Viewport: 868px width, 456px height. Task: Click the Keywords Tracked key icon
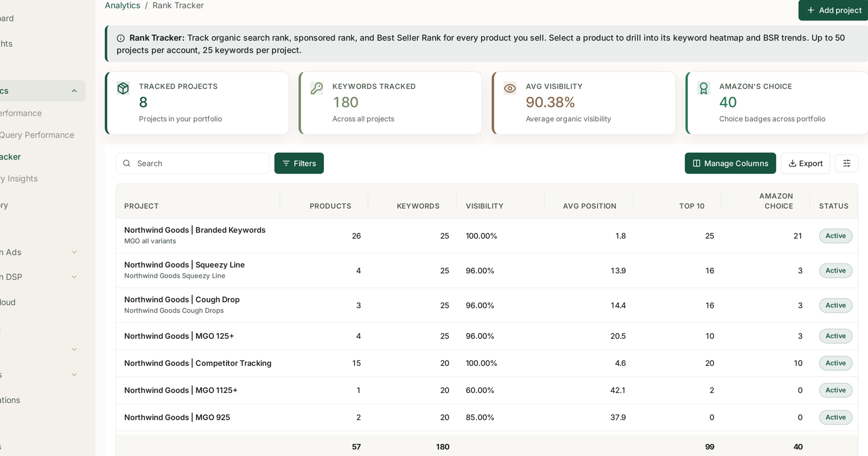pyautogui.click(x=317, y=88)
